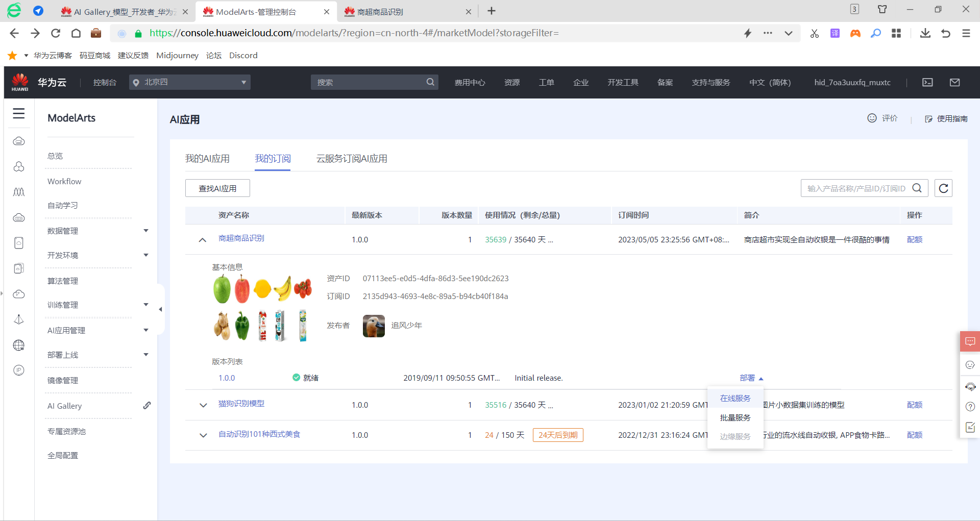
Task: Select the 我的订阅 tab
Action: tap(273, 159)
